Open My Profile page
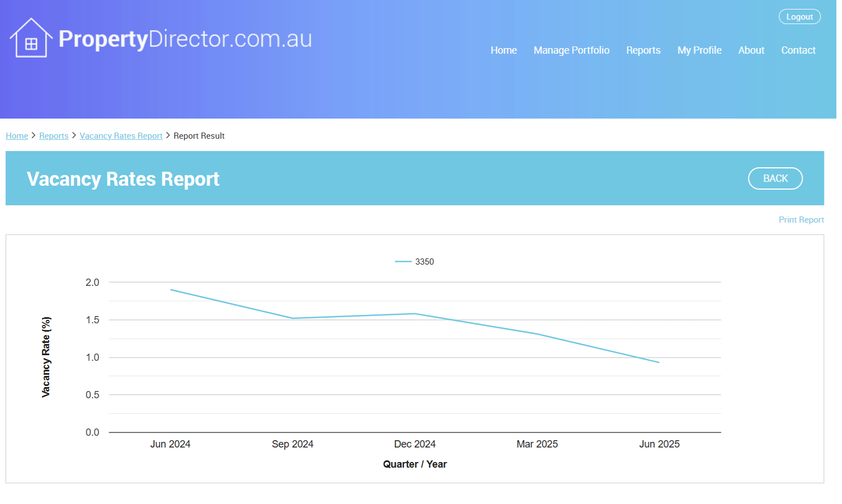The height and width of the screenshot is (504, 842). [x=699, y=50]
